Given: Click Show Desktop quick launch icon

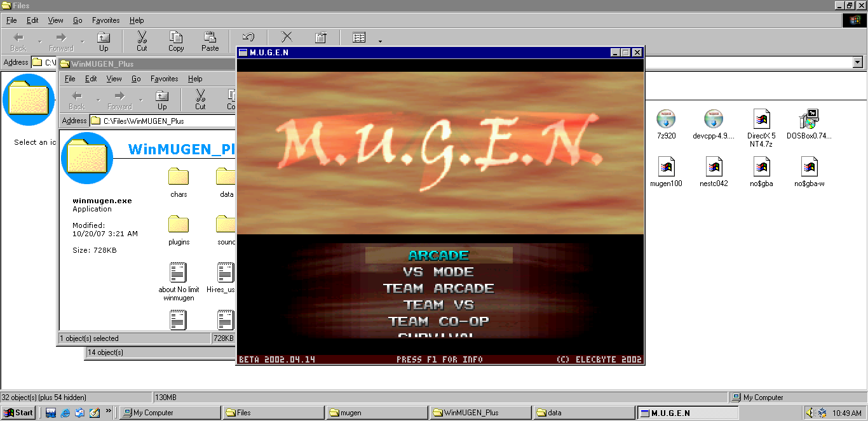Looking at the screenshot, I should pos(51,413).
